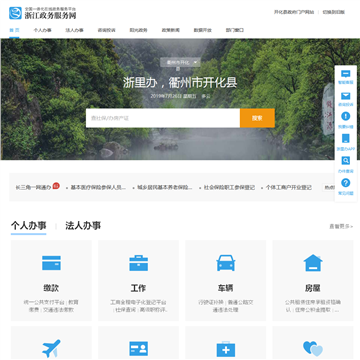Image resolution: width=360 pixels, height=360 pixels.
Task: Open the last top navigation item 部门窗口
Action: [x=235, y=30]
